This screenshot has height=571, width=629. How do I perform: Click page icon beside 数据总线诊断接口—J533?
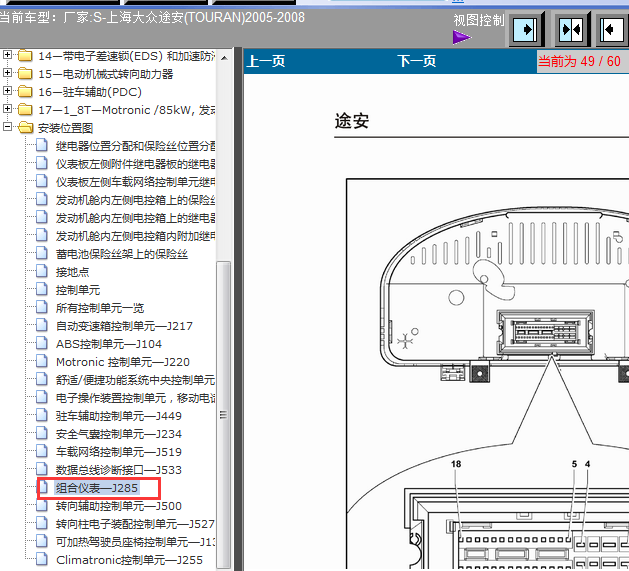[42, 469]
